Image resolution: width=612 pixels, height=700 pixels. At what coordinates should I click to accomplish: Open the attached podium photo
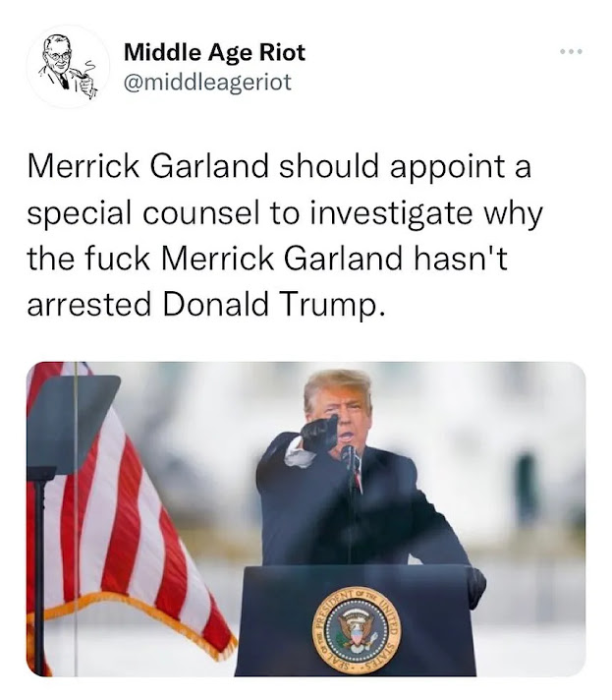306,519
